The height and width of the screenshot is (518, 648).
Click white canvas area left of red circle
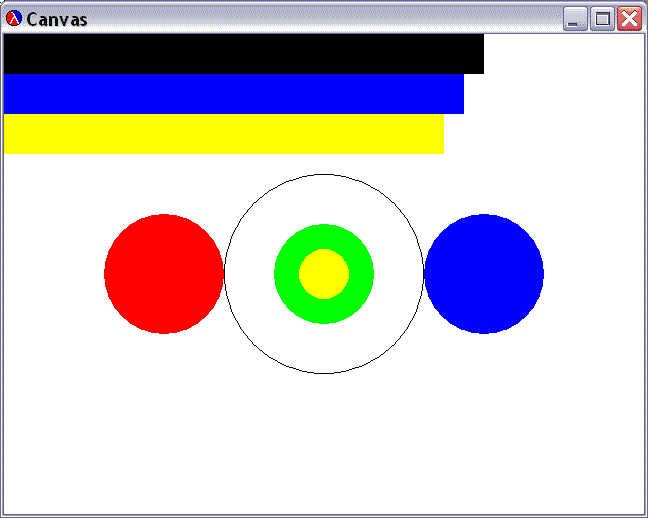pyautogui.click(x=52, y=274)
